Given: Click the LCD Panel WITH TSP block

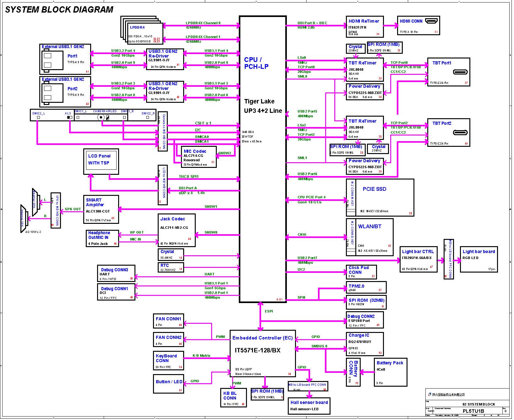Looking at the screenshot, I should (x=101, y=162).
